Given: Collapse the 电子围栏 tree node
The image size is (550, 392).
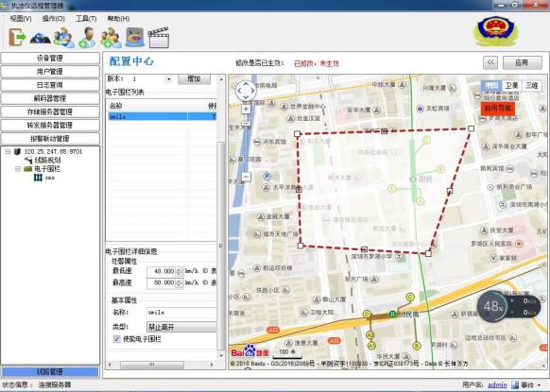Looking at the screenshot, I should point(18,169).
